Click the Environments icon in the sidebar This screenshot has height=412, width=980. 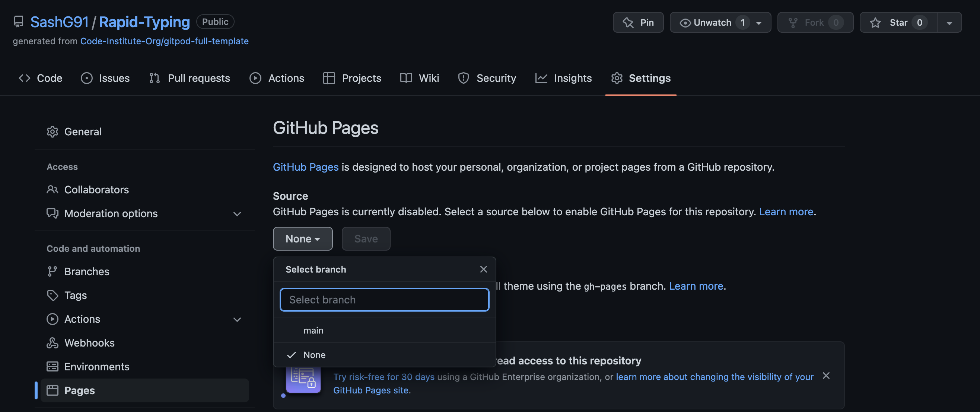(52, 366)
